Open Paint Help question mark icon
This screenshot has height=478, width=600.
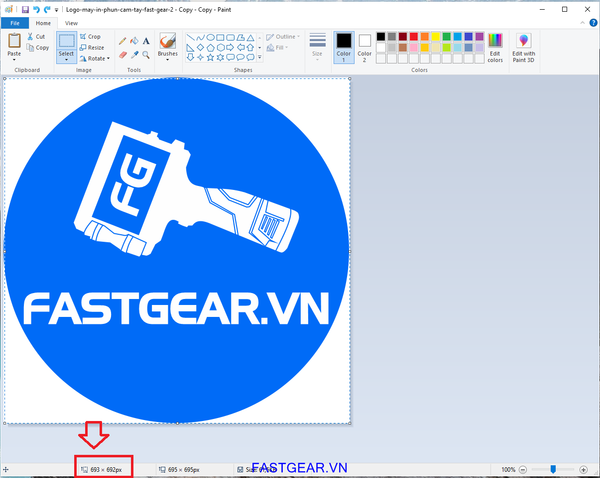(x=593, y=23)
